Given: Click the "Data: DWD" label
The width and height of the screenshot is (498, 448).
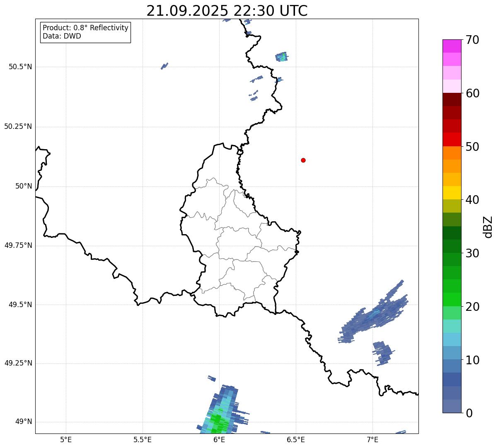Looking at the screenshot, I should coord(62,36).
